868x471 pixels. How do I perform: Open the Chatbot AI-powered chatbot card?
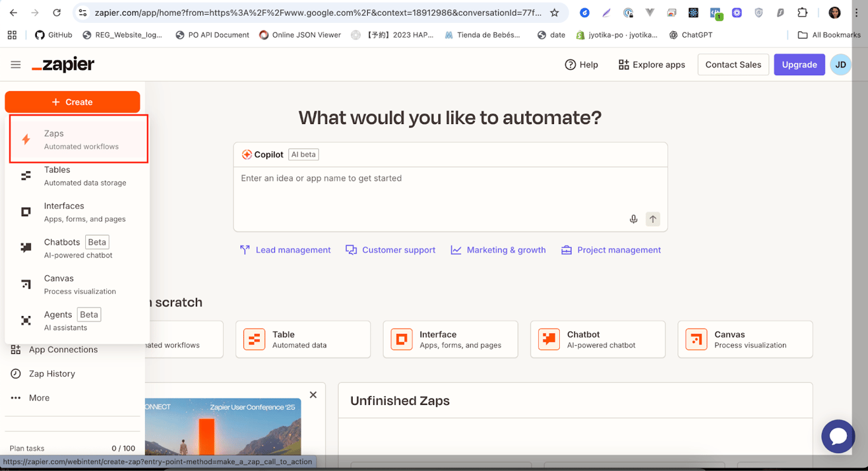[x=598, y=339]
